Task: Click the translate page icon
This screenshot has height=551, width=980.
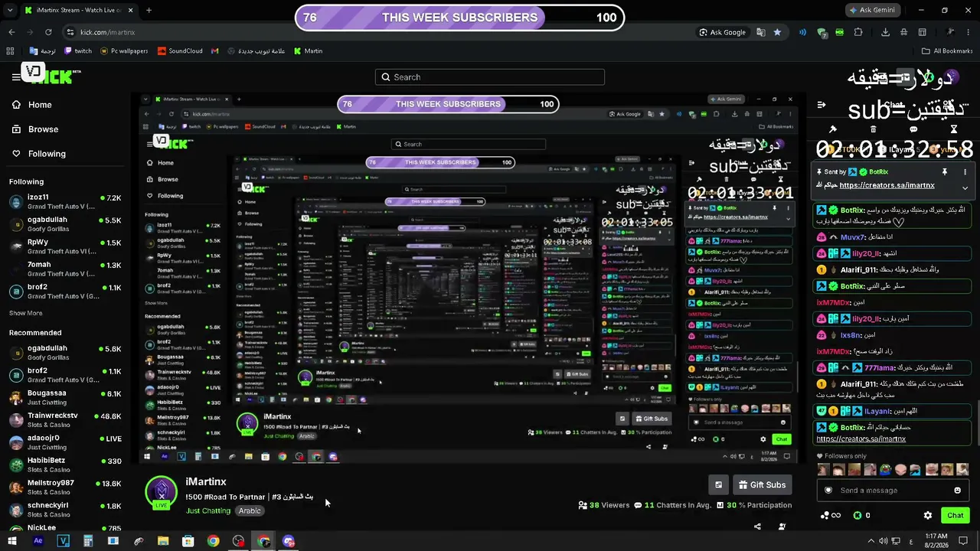Action: pyautogui.click(x=761, y=32)
